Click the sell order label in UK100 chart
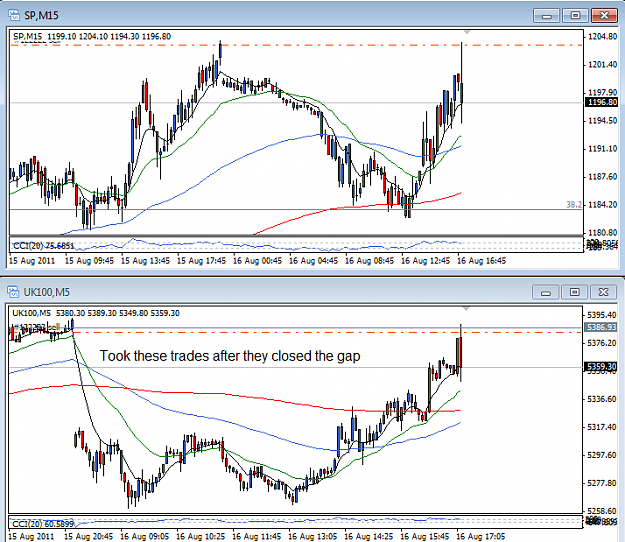 point(35,328)
